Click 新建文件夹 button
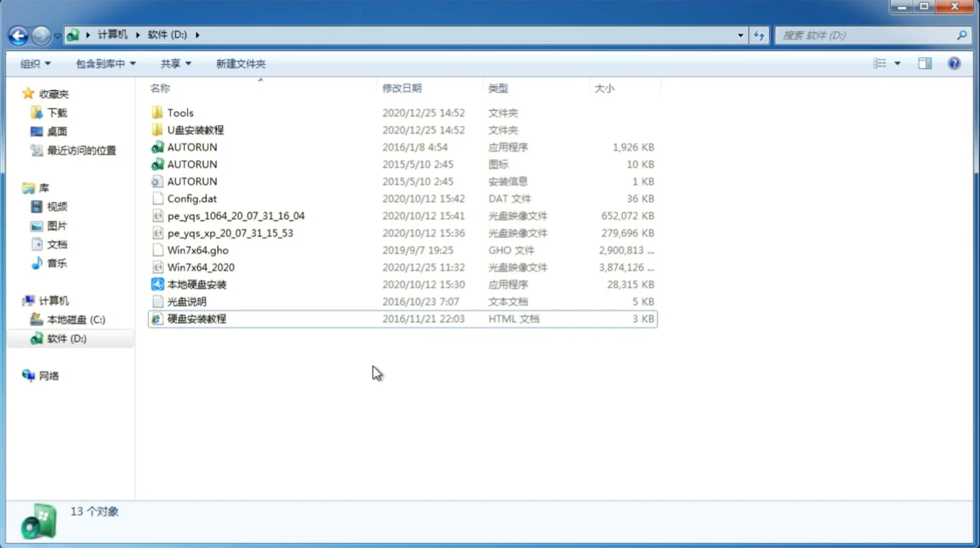 pos(240,63)
